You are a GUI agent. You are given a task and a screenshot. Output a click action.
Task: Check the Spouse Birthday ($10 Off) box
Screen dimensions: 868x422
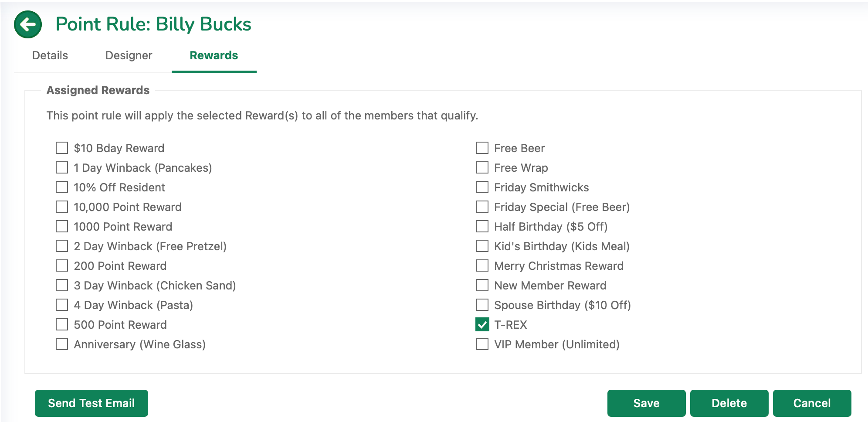coord(482,305)
